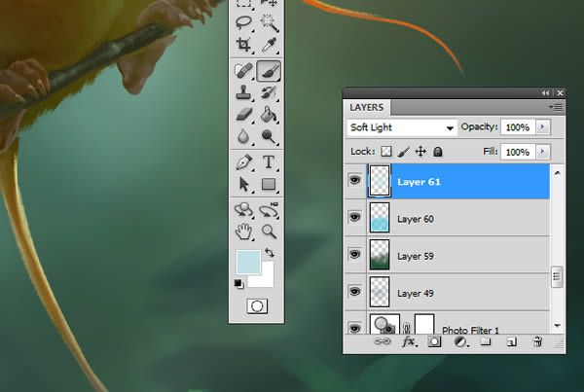Open the Soft Light blend mode dropdown
Image resolution: width=584 pixels, height=392 pixels.
click(x=402, y=127)
